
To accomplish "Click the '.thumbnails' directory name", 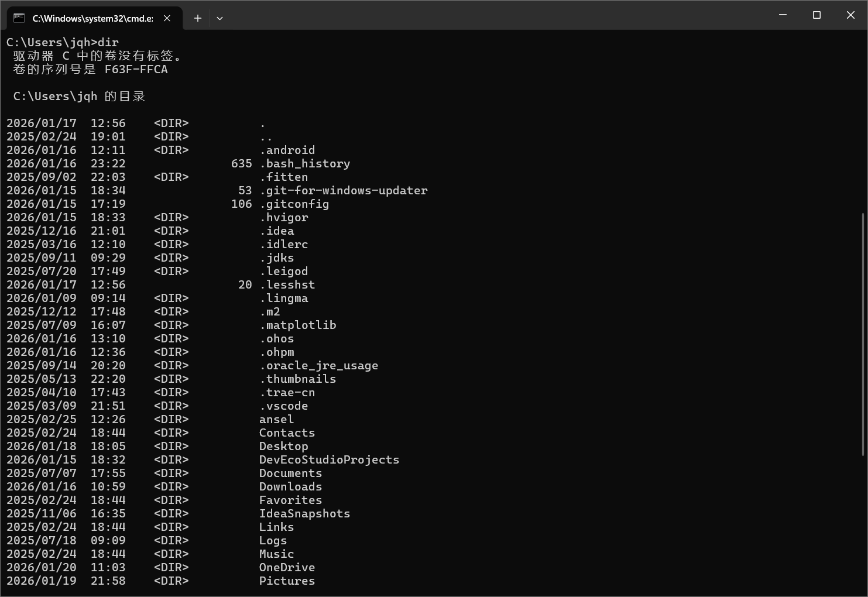I will click(x=298, y=379).
